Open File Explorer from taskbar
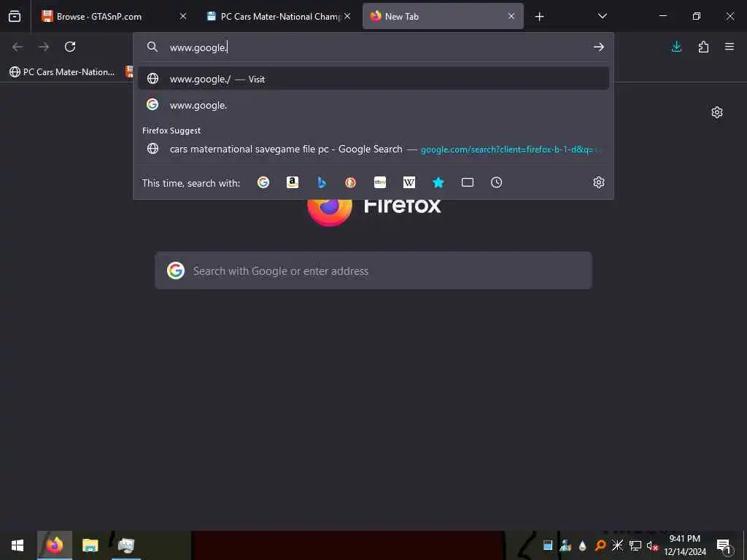Viewport: 747px width, 560px height. [90, 545]
